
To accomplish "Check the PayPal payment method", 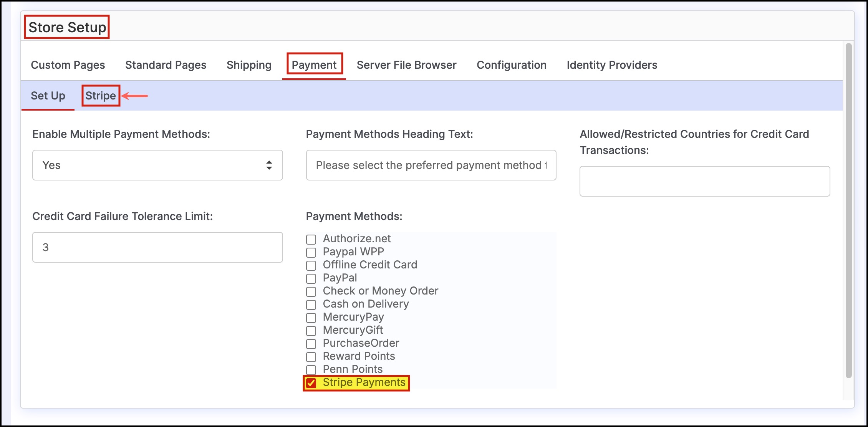I will point(311,279).
